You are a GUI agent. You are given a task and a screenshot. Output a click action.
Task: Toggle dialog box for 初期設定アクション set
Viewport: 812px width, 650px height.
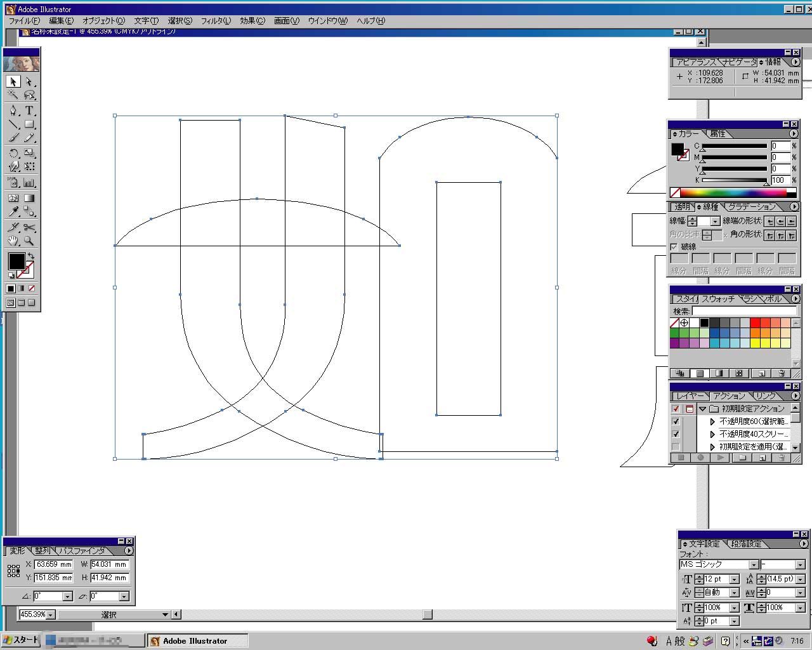pyautogui.click(x=690, y=409)
